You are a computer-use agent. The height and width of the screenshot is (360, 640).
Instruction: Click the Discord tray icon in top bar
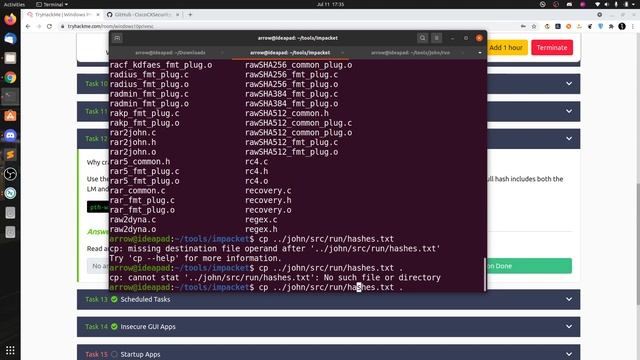(569, 4)
